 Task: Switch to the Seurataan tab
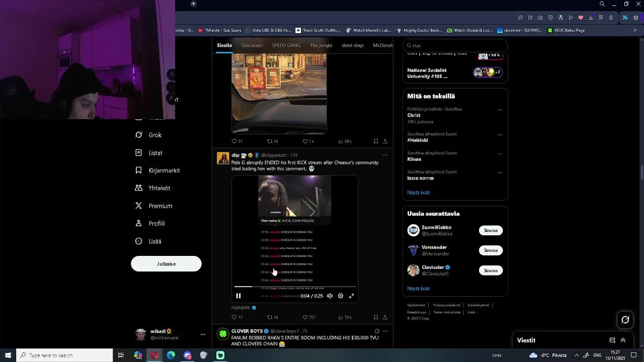(252, 45)
